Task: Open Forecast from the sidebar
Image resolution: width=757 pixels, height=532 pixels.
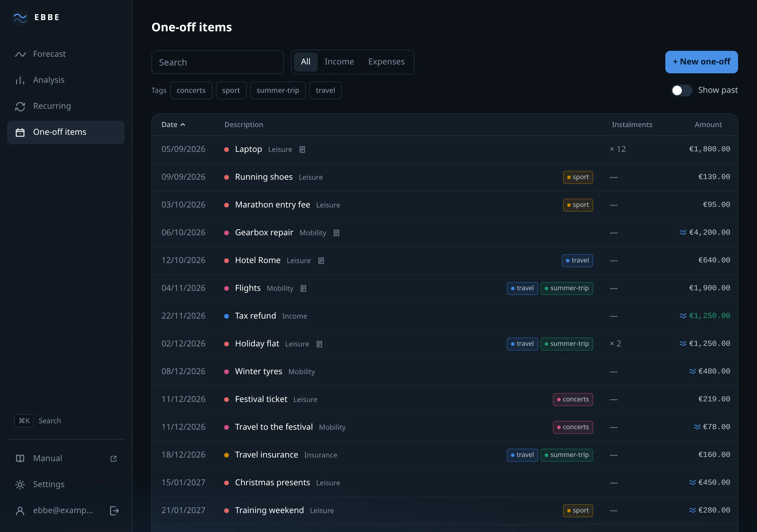Action: click(x=66, y=54)
